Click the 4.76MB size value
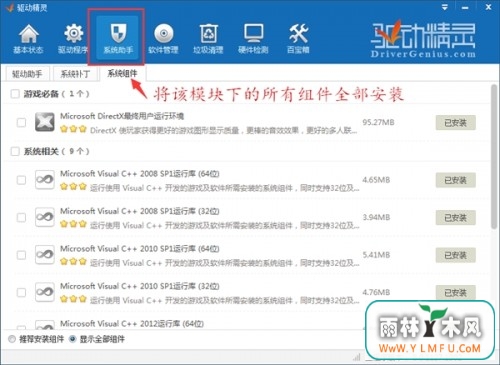This screenshot has height=365, width=500. click(x=376, y=292)
